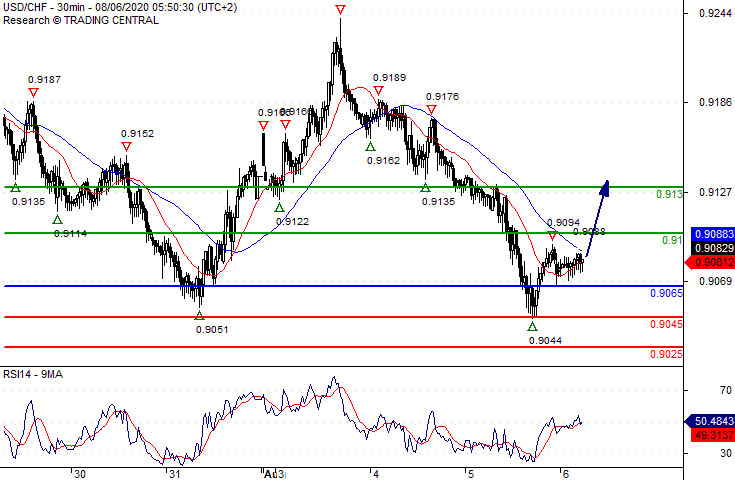The image size is (735, 480).
Task: Click the 0.9187 swing high label
Action: point(44,80)
